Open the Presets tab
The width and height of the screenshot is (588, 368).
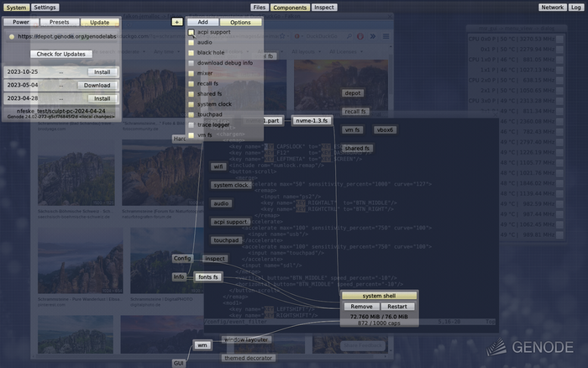point(59,22)
